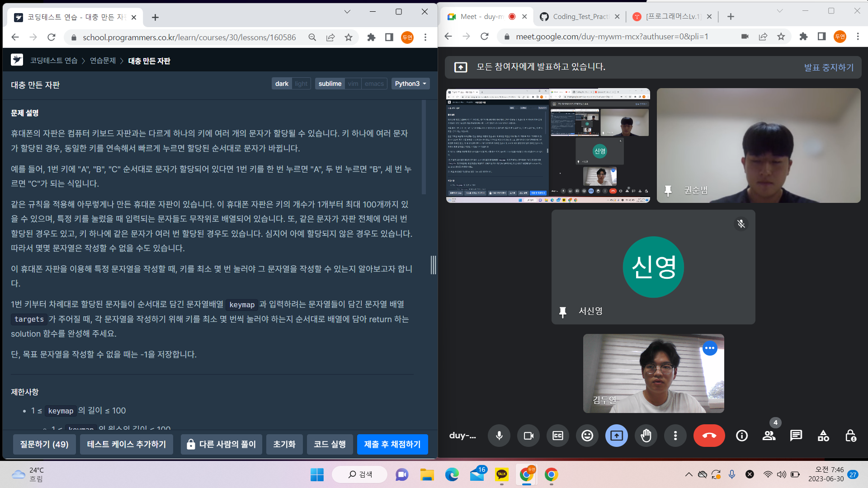Show the participants list icon

pos(769,436)
